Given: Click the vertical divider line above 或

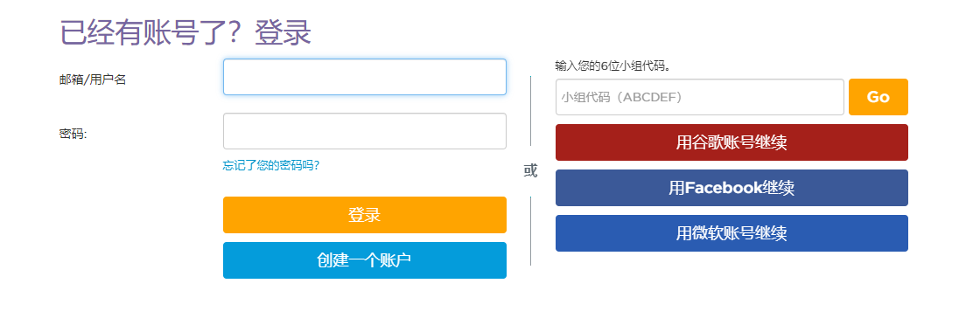Looking at the screenshot, I should click(x=530, y=111).
